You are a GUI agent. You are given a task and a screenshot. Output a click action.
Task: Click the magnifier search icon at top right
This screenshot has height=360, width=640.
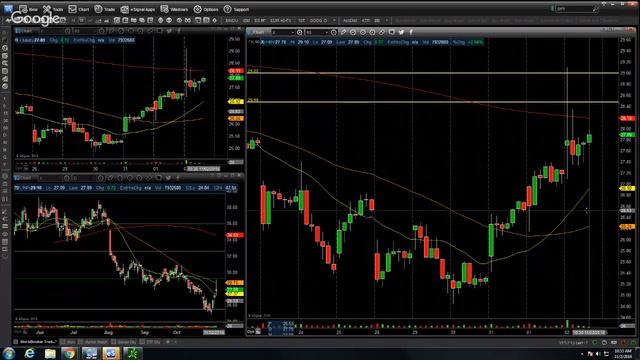pyautogui.click(x=595, y=9)
